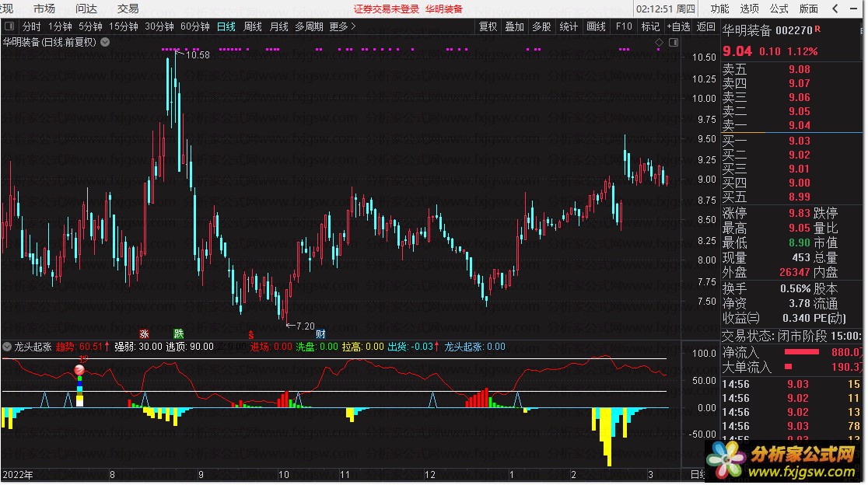Viewport: 868px width, 485px height.
Task: Open the 版面 menu
Action: pyautogui.click(x=809, y=9)
